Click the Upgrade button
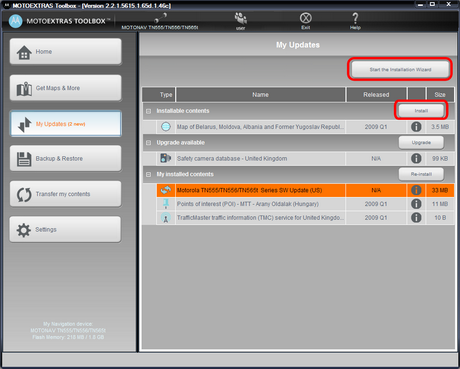The image size is (460, 369). (x=421, y=142)
